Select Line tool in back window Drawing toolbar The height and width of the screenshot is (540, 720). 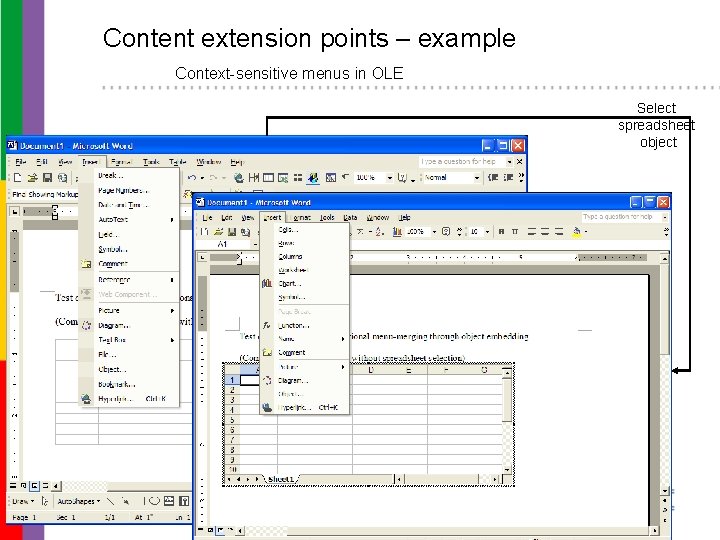tap(111, 501)
